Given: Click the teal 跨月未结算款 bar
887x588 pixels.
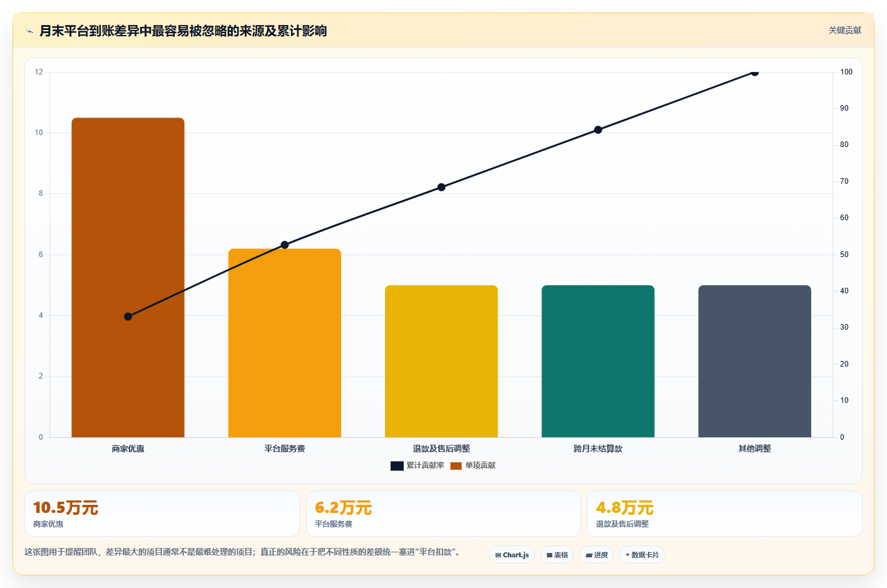Looking at the screenshot, I should pos(598,361).
